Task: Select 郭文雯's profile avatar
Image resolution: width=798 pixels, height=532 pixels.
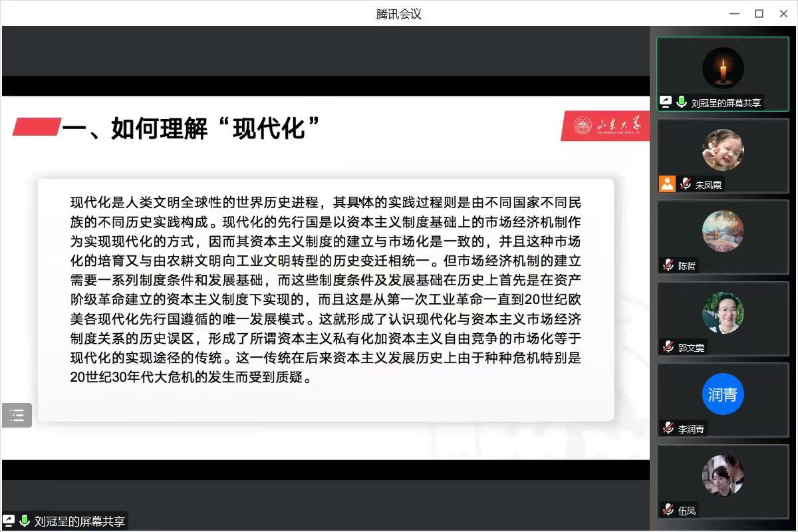Action: [723, 313]
